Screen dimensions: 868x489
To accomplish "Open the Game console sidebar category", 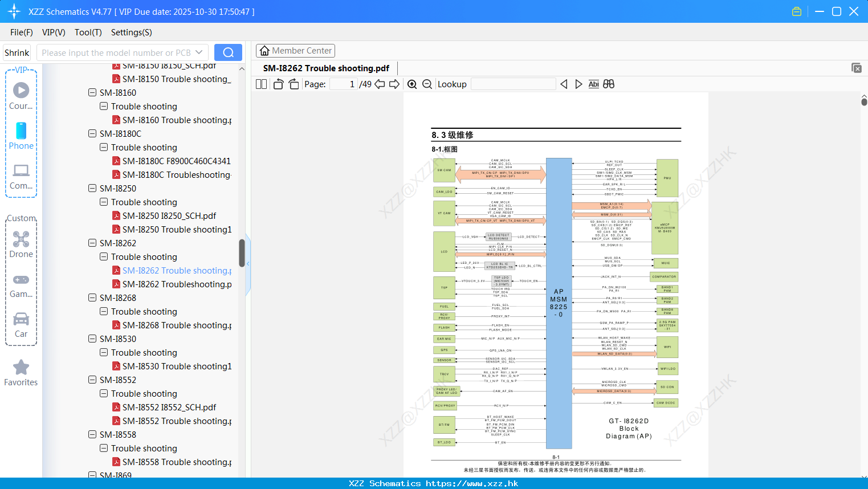I will coord(21,285).
